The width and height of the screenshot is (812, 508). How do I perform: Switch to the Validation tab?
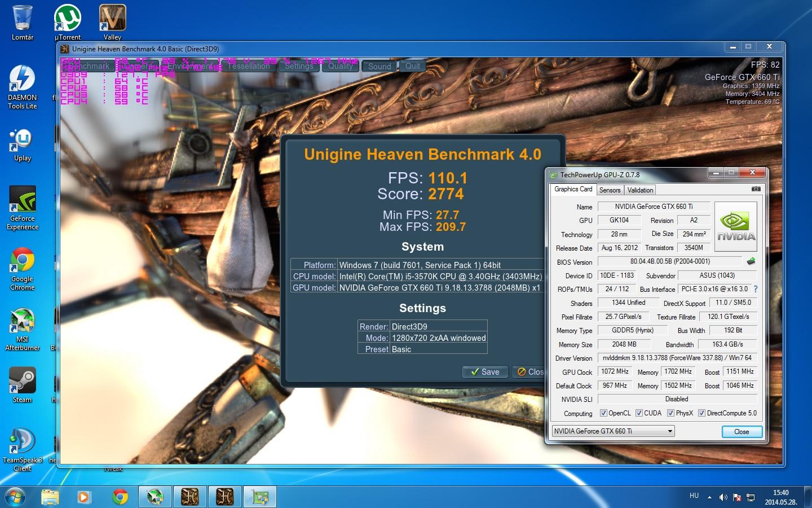pyautogui.click(x=640, y=190)
